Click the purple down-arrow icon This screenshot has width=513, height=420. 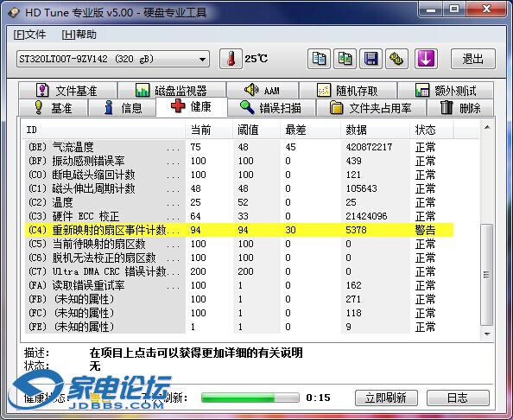point(426,59)
